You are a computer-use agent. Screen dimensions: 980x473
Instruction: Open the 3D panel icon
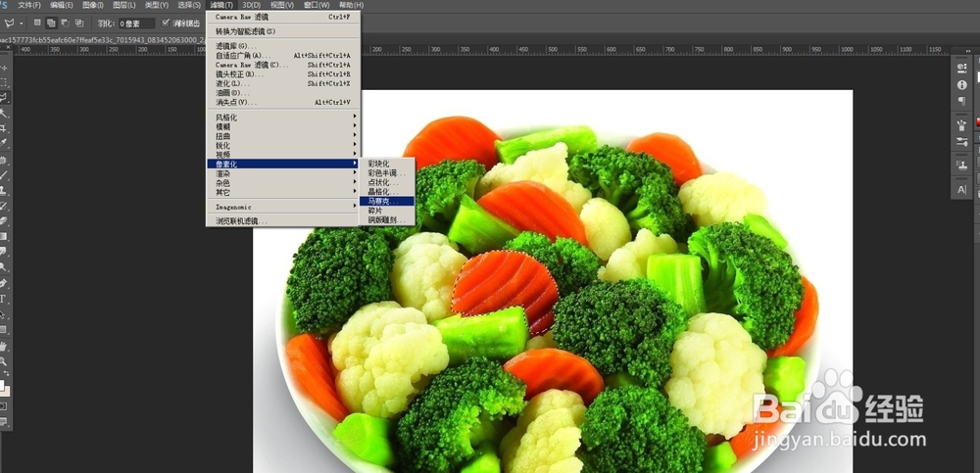pyautogui.click(x=962, y=68)
